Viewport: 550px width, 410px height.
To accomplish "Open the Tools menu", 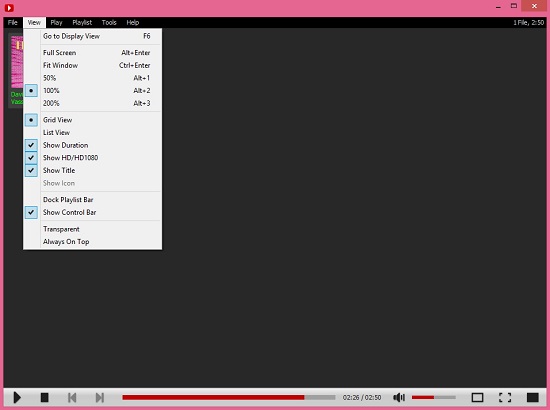I will (x=109, y=22).
